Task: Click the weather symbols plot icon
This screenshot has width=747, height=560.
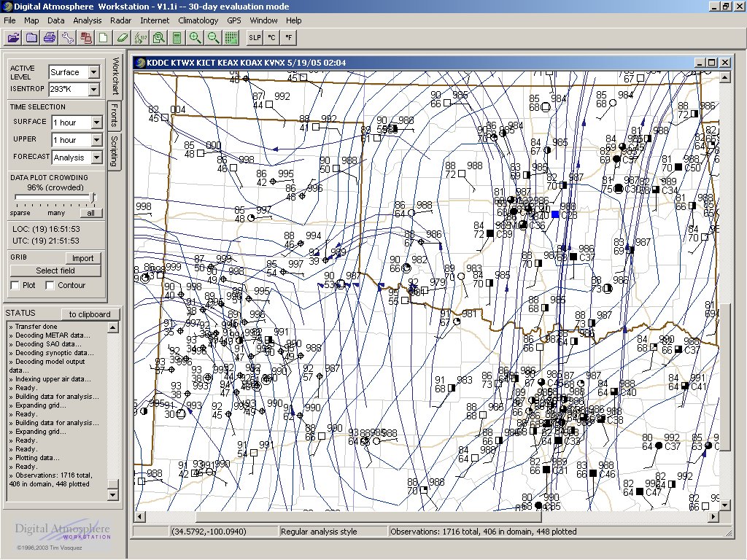Action: point(141,38)
